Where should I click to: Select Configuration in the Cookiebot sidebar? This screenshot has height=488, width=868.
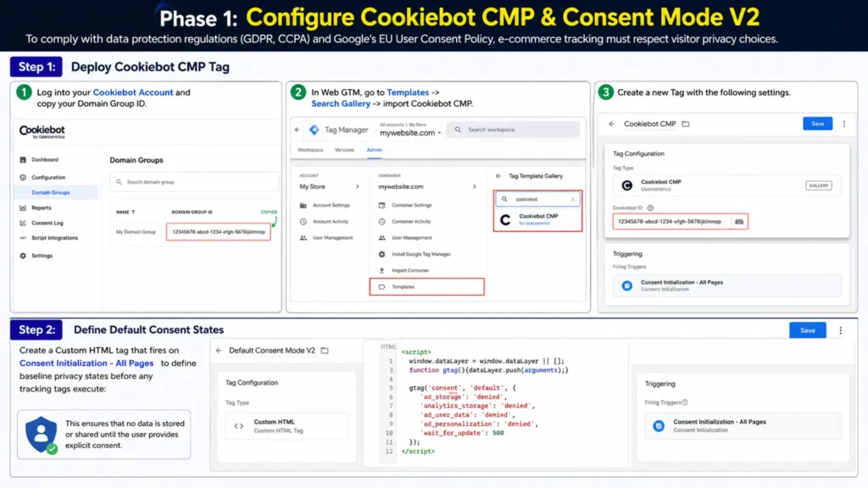coord(48,178)
